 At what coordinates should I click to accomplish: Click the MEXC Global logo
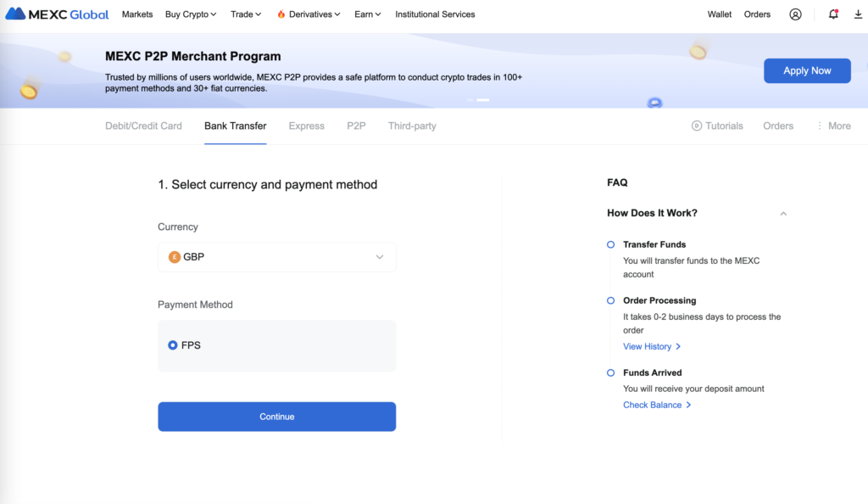57,14
